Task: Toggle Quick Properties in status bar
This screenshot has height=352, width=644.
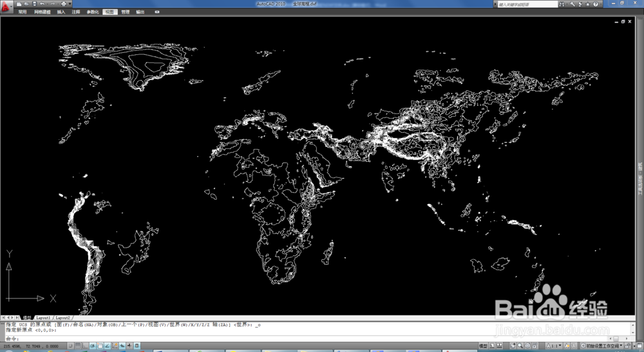Action: click(137, 346)
